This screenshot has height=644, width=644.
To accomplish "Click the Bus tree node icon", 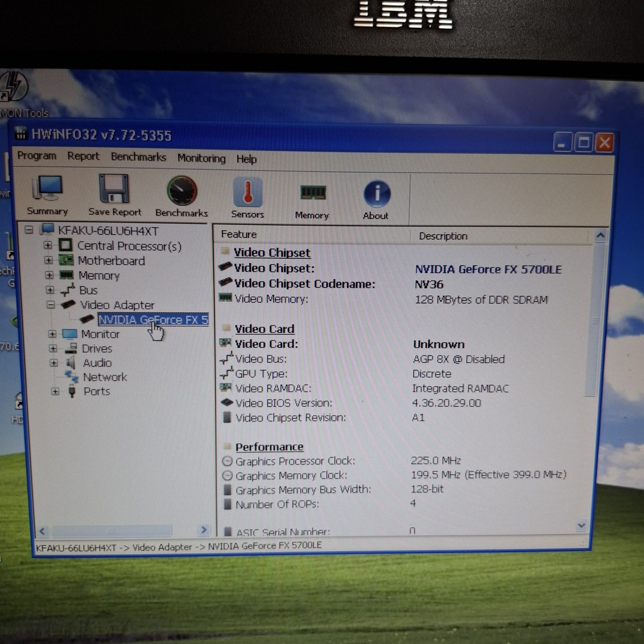I will (67, 290).
